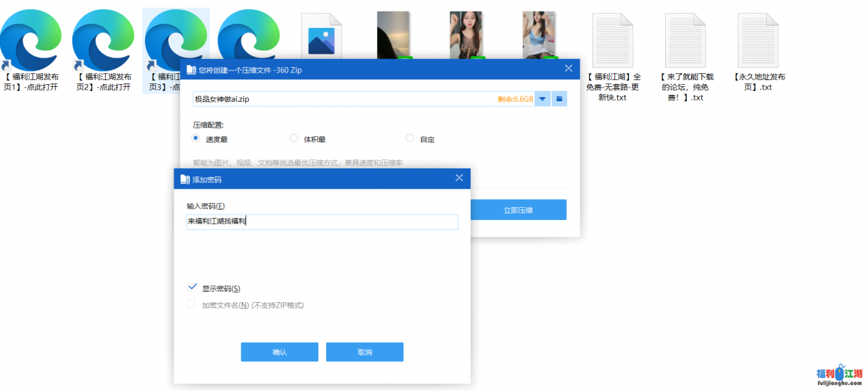Select the 速度最 compression option
The width and height of the screenshot is (868, 391).
[196, 138]
